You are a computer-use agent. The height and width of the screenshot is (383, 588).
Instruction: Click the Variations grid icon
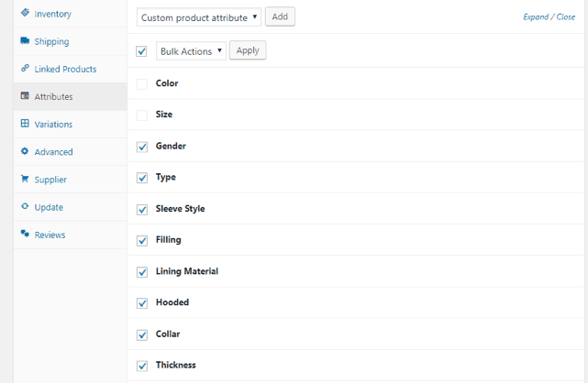pyautogui.click(x=25, y=124)
